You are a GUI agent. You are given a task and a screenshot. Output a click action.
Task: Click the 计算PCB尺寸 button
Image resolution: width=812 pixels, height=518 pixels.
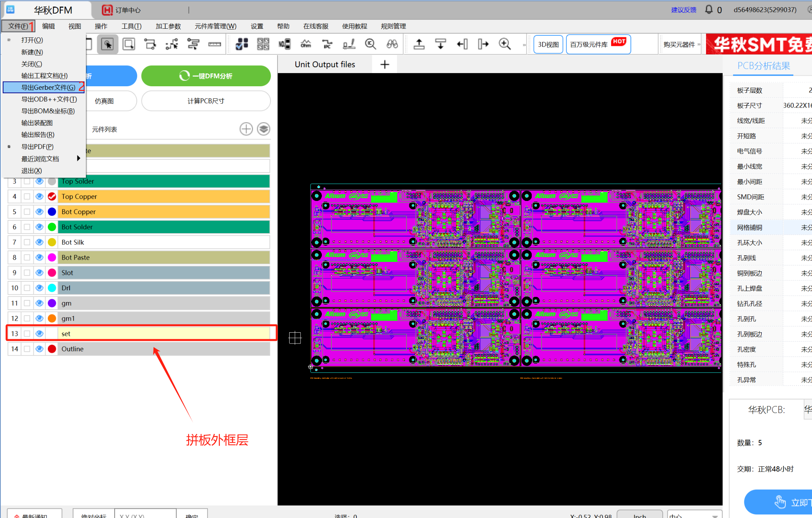[206, 101]
